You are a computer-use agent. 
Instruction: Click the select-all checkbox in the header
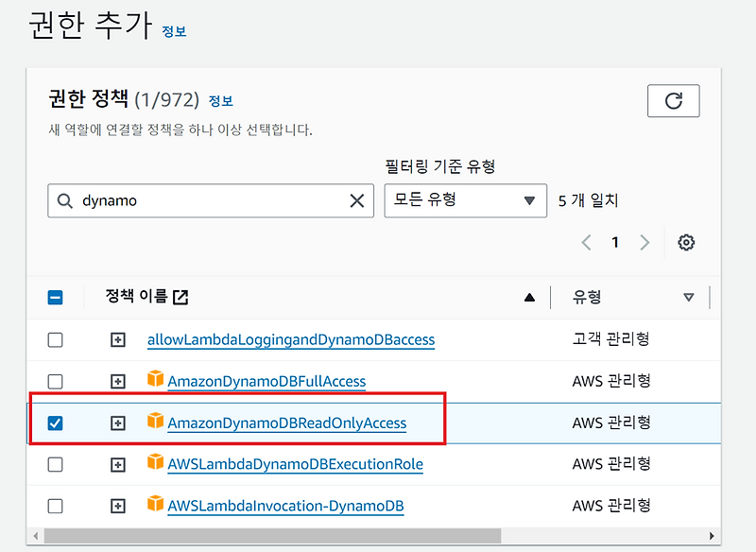[55, 297]
